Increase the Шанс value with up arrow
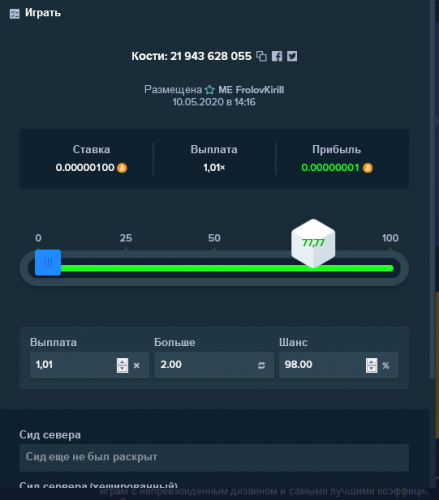 pos(371,362)
